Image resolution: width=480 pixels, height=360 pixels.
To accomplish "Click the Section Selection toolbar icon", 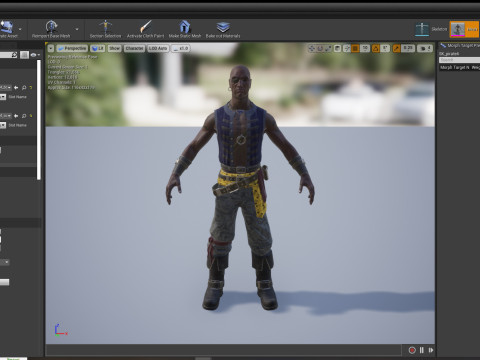I will (105, 26).
